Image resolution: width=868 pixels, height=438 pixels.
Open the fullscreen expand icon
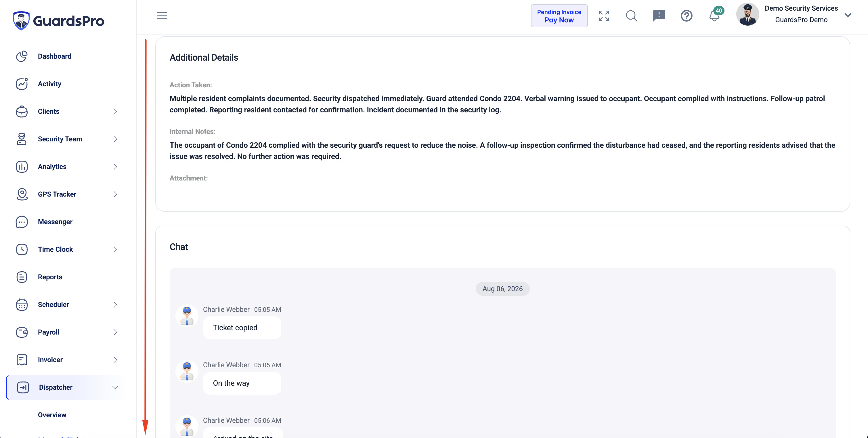(604, 16)
